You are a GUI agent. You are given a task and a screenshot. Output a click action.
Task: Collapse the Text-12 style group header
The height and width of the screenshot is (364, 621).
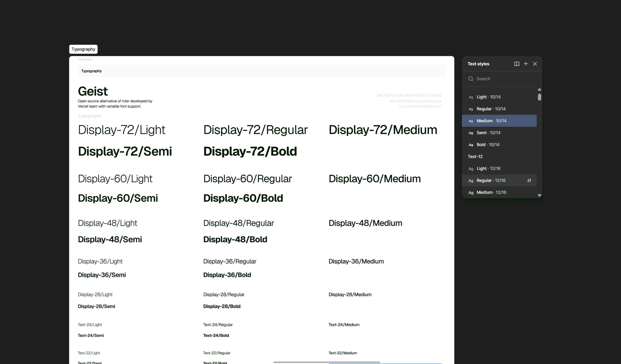[475, 157]
